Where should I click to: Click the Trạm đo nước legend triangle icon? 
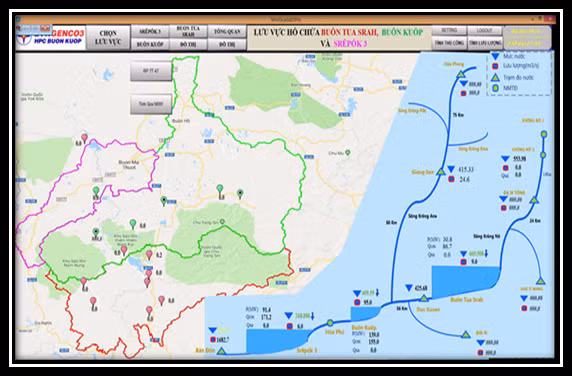[495, 77]
